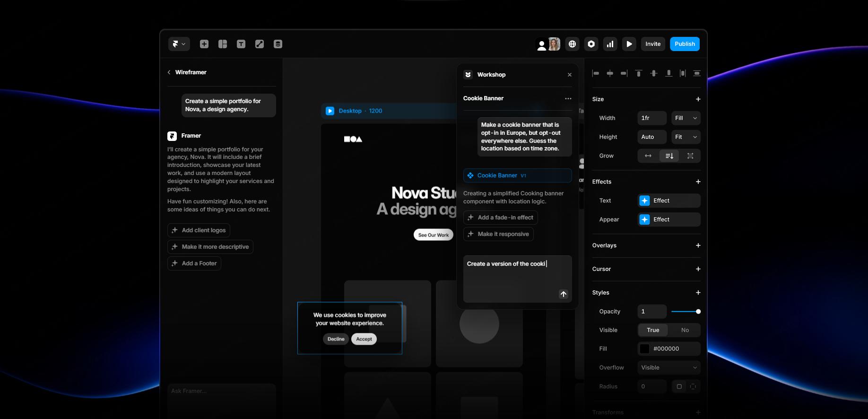Click the plain user silhouette icon
This screenshot has height=419, width=868.
[542, 45]
